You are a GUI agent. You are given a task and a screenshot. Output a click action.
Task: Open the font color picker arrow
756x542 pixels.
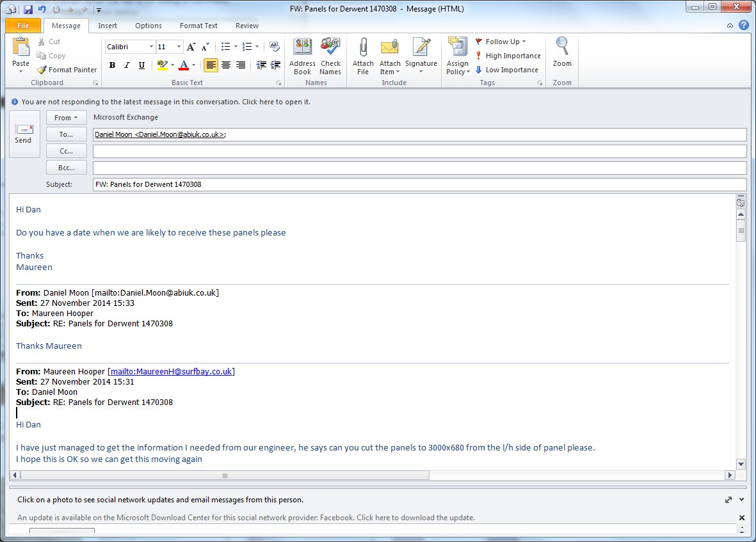click(x=194, y=65)
